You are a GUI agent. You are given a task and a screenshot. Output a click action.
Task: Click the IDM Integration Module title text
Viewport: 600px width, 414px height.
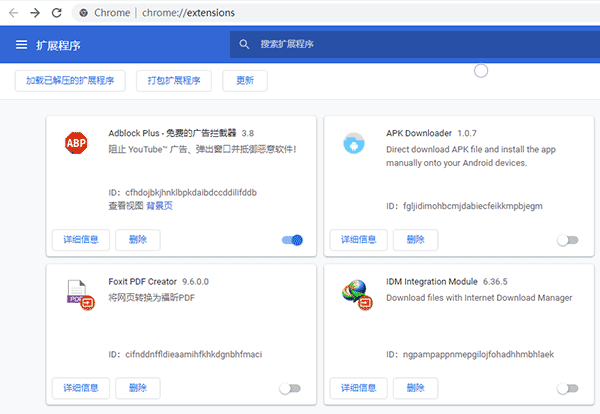pyautogui.click(x=432, y=282)
